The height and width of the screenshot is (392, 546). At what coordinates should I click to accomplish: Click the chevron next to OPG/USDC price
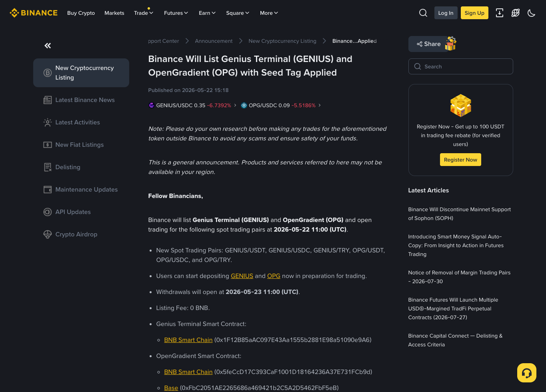(320, 105)
